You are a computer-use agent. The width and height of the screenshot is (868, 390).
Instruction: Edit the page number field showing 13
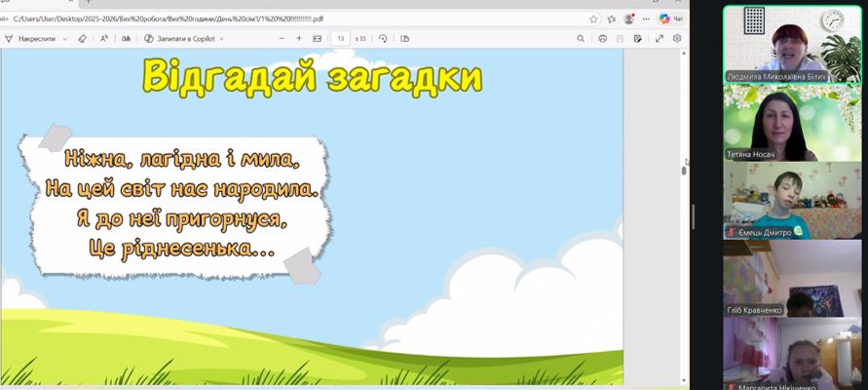pyautogui.click(x=340, y=39)
